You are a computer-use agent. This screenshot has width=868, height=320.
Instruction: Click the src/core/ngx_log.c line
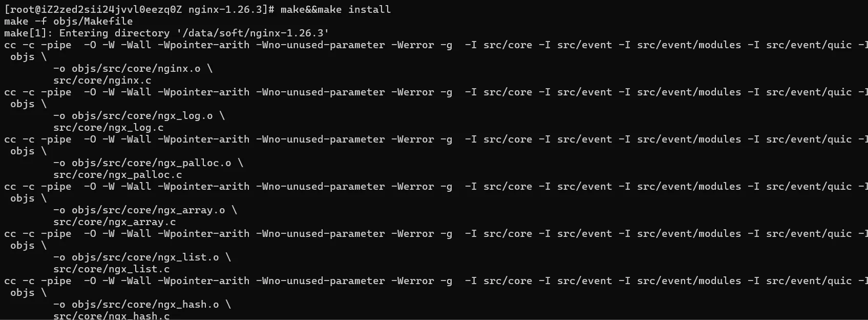tap(109, 127)
